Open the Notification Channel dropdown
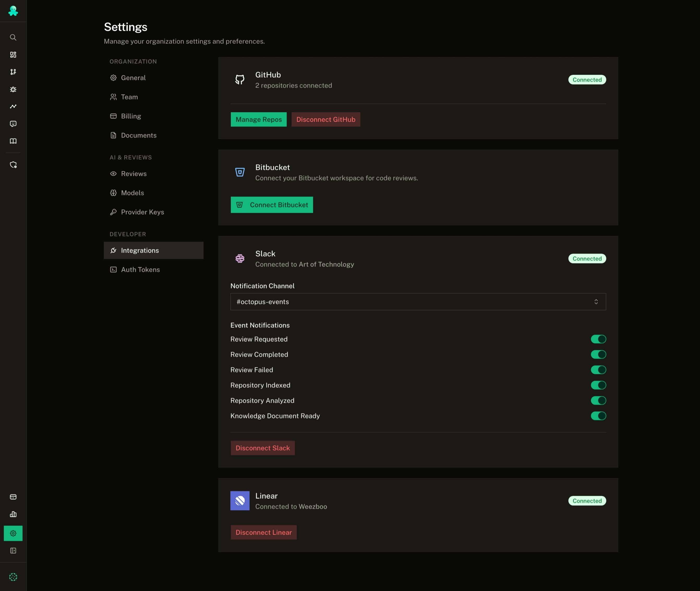This screenshot has height=591, width=700. [418, 301]
